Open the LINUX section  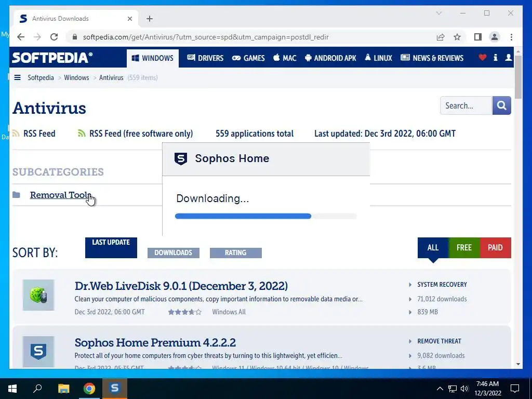point(378,58)
